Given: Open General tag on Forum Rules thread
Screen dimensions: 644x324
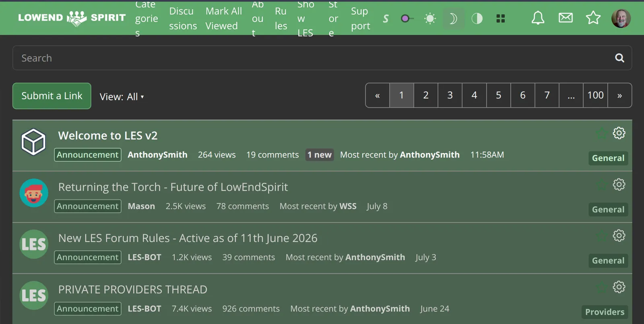Looking at the screenshot, I should [608, 261].
